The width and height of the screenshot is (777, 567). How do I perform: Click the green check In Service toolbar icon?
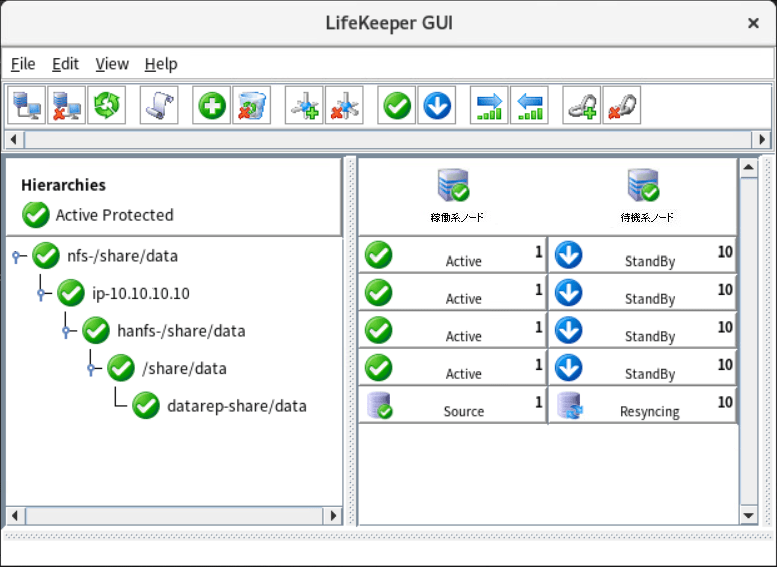[396, 105]
